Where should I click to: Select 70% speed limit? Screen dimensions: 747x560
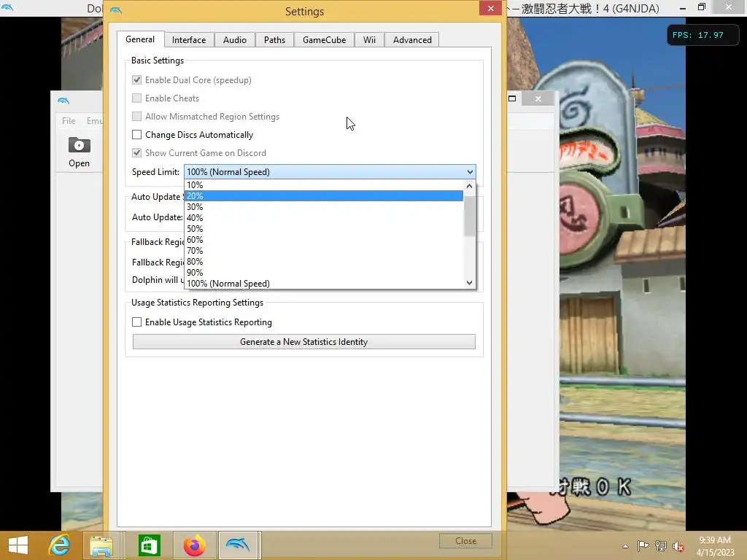click(x=323, y=251)
